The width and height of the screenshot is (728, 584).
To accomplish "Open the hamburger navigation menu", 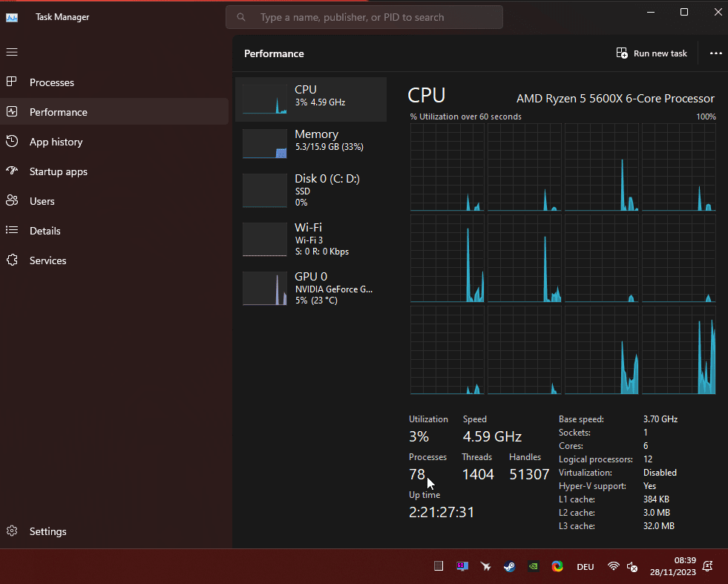I will tap(12, 52).
